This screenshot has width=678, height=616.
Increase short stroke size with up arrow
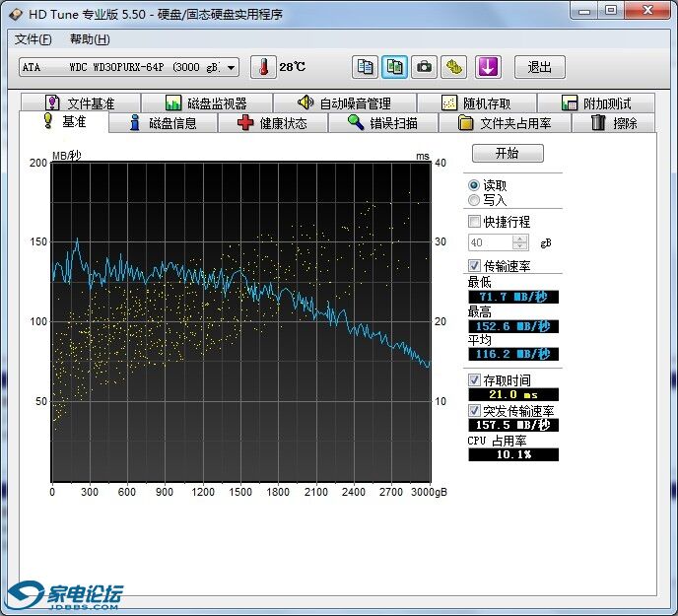[520, 239]
